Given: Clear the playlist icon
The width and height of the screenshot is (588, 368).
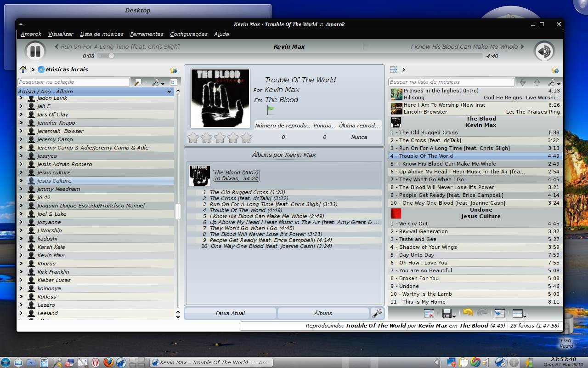Looking at the screenshot, I should pos(429,314).
